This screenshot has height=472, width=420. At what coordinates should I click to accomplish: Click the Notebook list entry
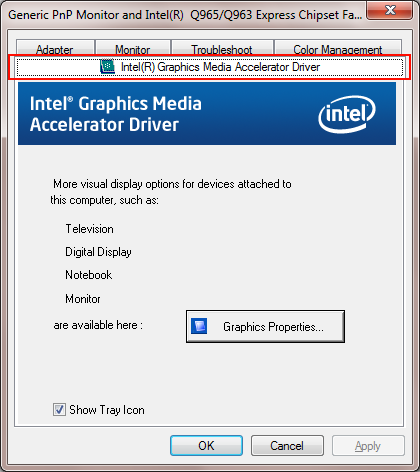coord(89,275)
